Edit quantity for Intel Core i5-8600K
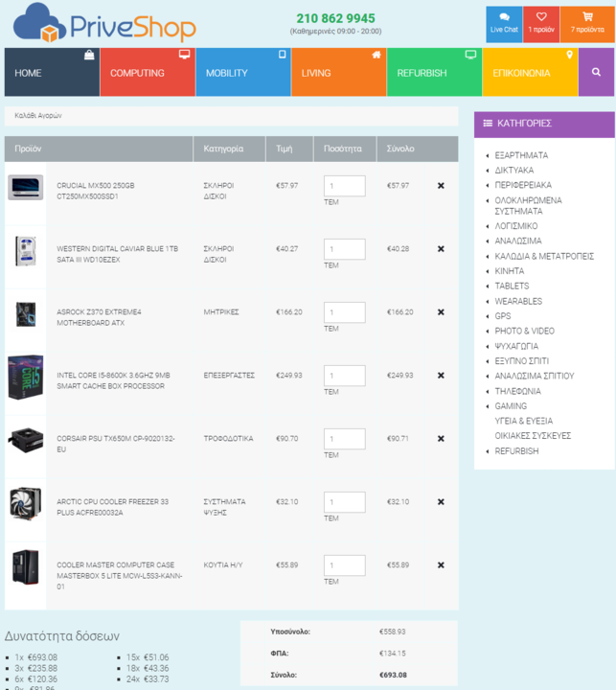Image resolution: width=616 pixels, height=690 pixels. (x=345, y=376)
